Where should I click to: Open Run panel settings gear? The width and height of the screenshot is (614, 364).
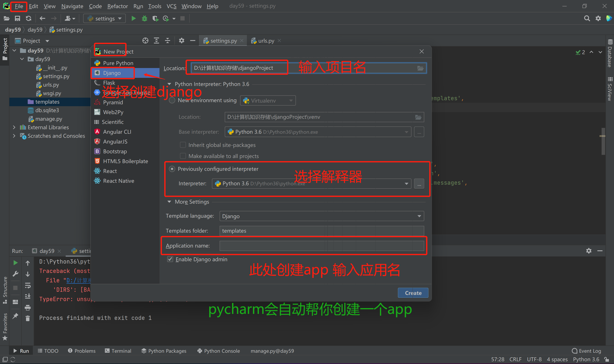pyautogui.click(x=589, y=251)
